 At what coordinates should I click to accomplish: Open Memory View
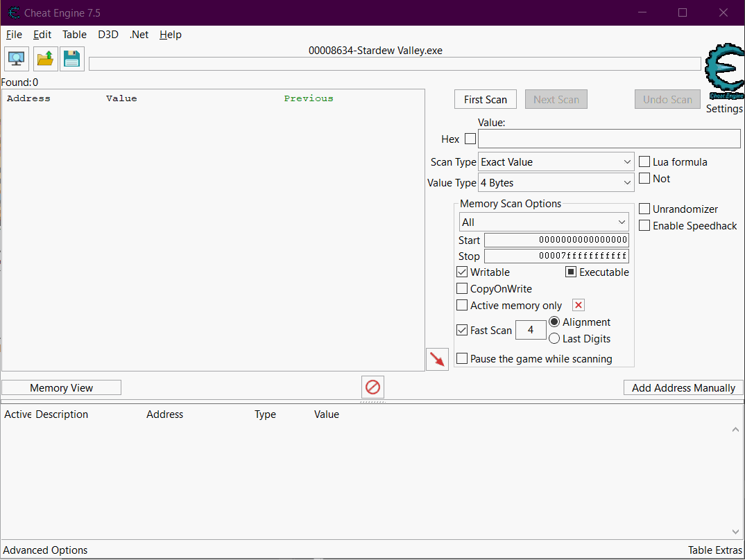click(61, 387)
